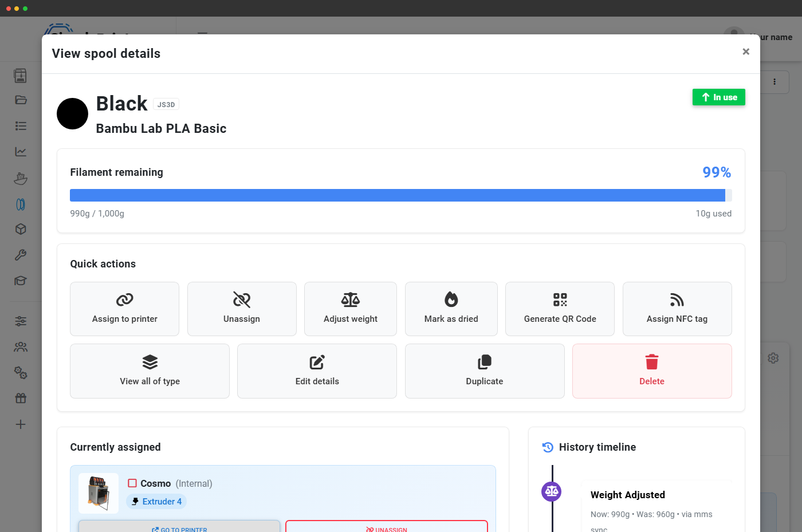Open the cube icon in the sidebar
The height and width of the screenshot is (532, 802).
click(21, 229)
